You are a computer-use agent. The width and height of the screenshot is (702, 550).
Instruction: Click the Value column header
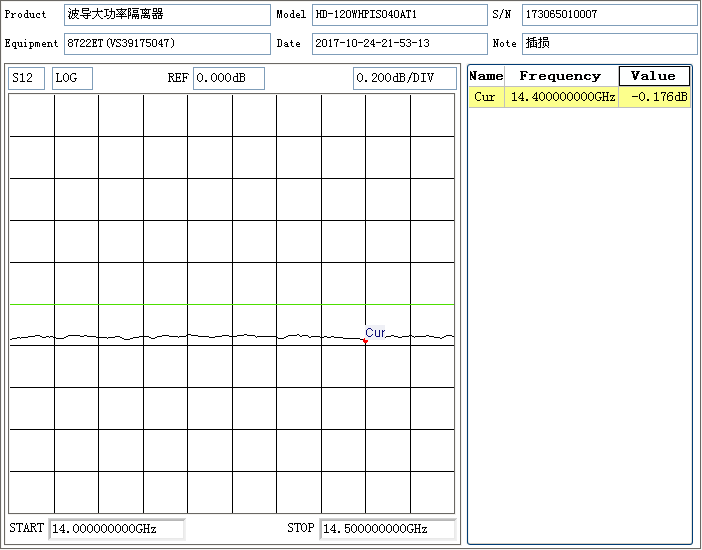click(x=654, y=76)
